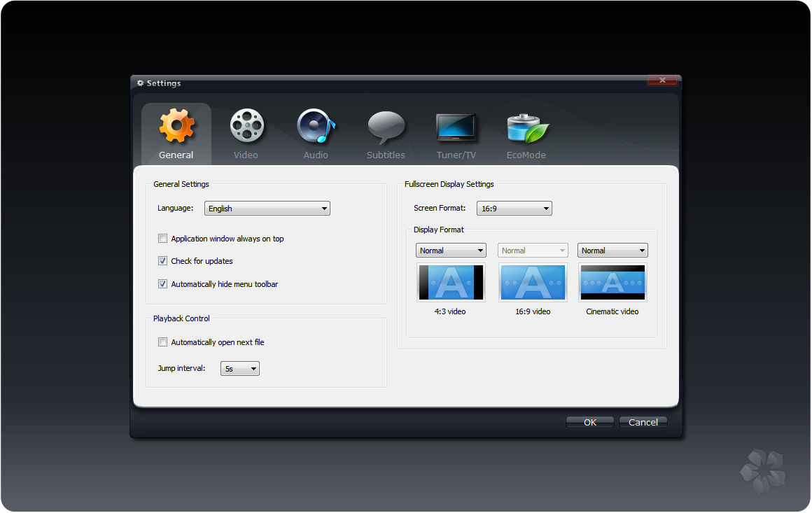This screenshot has width=812, height=513.
Task: Open the Subtitles speech bubble icon
Action: [x=386, y=127]
